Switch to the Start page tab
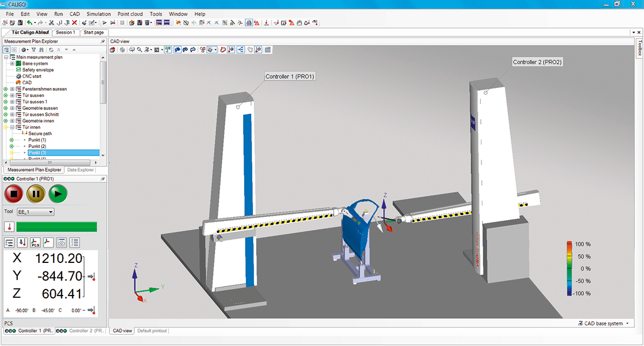This screenshot has width=644, height=346. click(93, 32)
